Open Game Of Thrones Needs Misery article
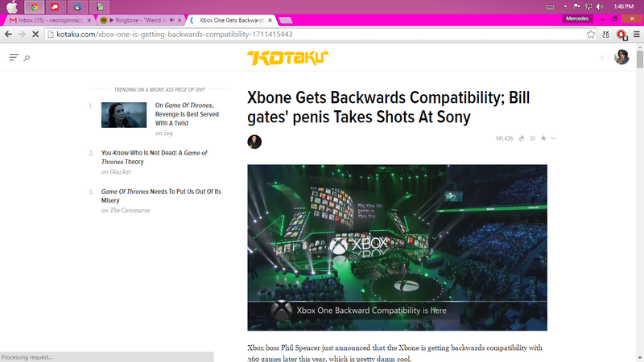The height and width of the screenshot is (362, 644). pyautogui.click(x=161, y=195)
